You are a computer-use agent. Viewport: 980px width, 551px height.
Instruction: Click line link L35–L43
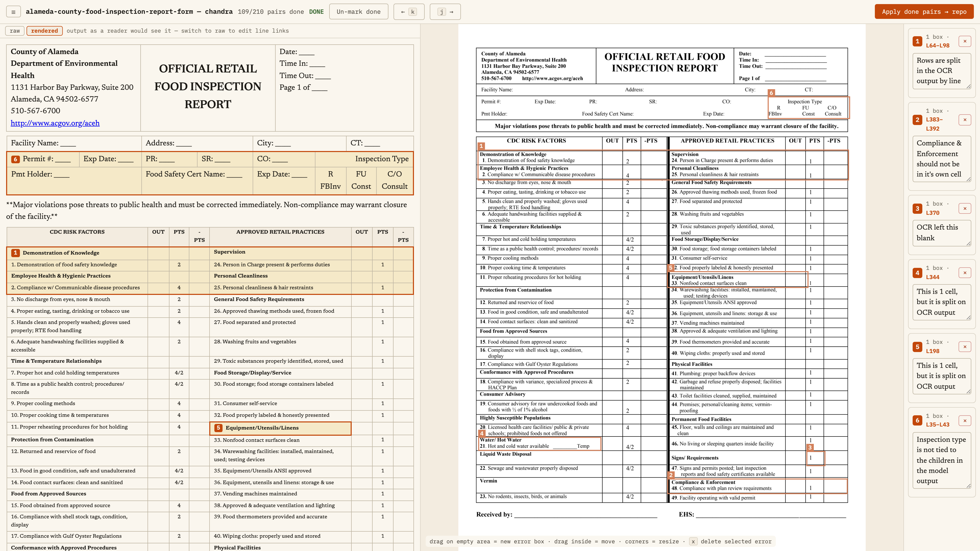pos(937,425)
